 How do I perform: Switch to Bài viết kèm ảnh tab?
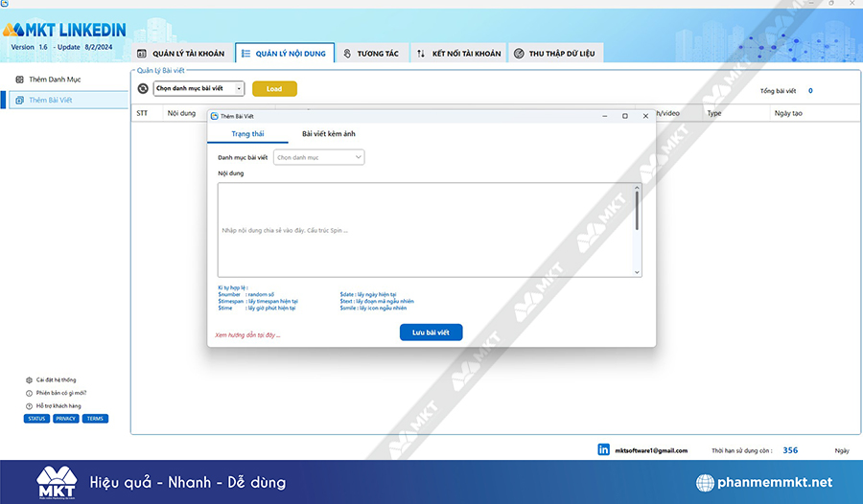(x=329, y=134)
